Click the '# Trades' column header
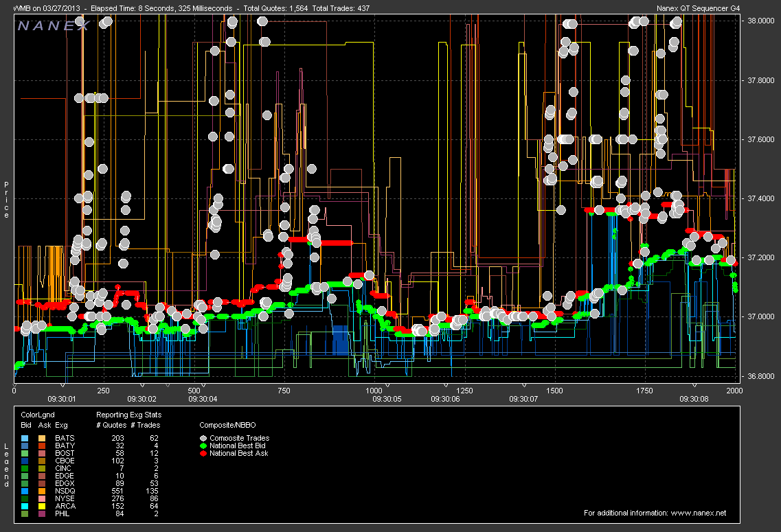The width and height of the screenshot is (781, 532). tap(146, 425)
